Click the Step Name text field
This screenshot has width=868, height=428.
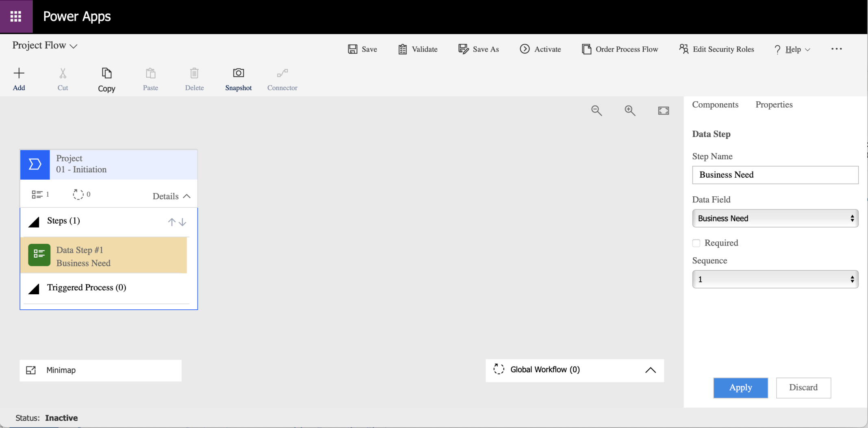(775, 175)
